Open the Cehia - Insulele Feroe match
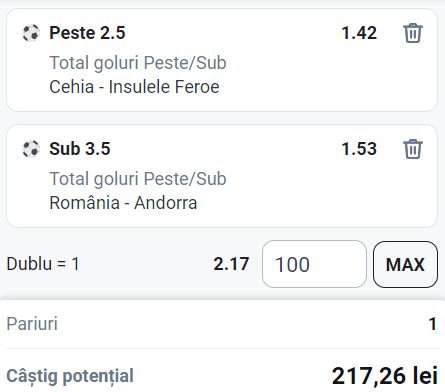 (x=134, y=87)
